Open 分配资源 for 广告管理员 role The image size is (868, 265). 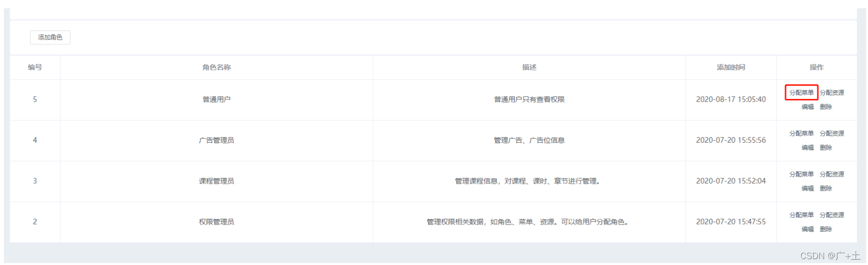pyautogui.click(x=832, y=133)
